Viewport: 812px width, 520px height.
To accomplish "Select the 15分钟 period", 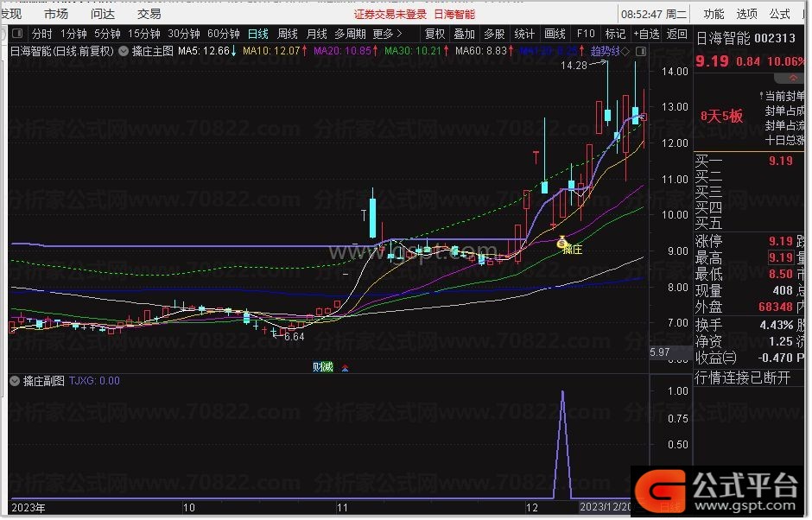I will click(144, 35).
